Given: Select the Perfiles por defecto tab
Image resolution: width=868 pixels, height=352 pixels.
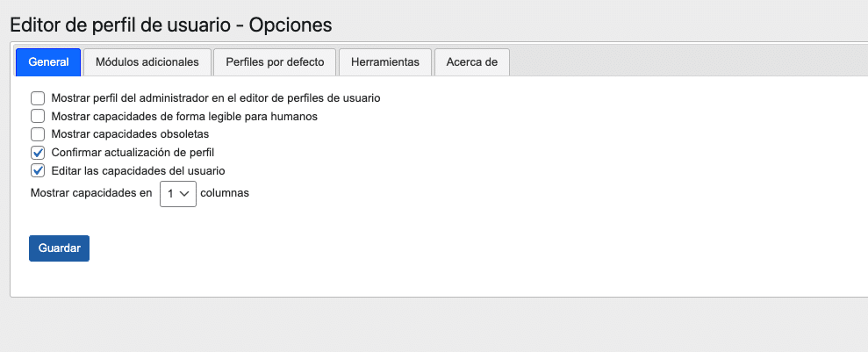Looking at the screenshot, I should 275,62.
